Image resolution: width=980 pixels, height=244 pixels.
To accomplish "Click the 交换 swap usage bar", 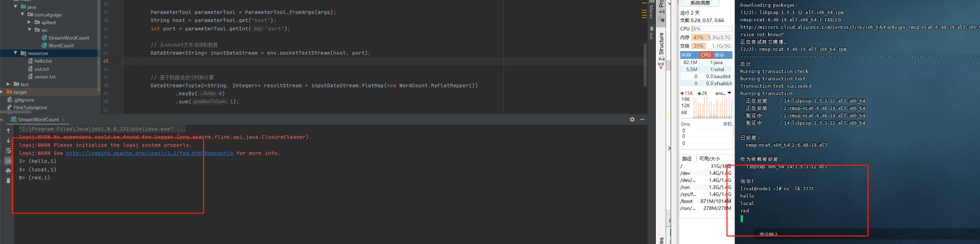I will coord(711,46).
